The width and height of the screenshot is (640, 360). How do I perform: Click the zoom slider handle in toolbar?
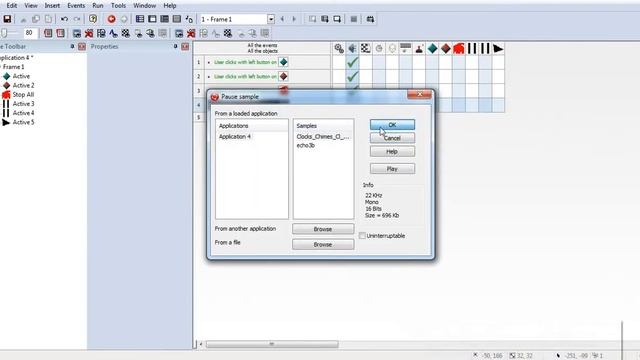(x=4, y=33)
